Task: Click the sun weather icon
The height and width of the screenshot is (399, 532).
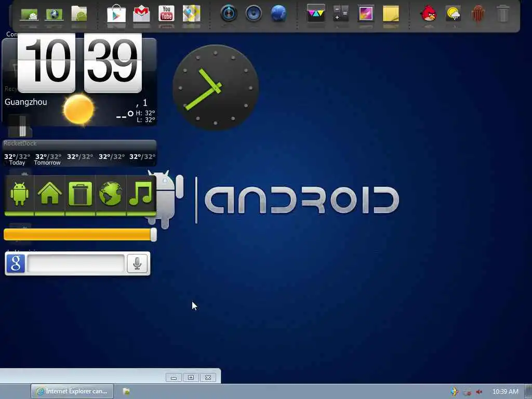Action: [79, 110]
